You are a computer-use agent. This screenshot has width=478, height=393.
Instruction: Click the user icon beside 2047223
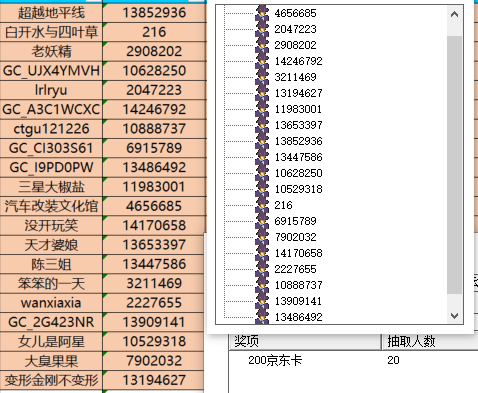tap(262, 29)
